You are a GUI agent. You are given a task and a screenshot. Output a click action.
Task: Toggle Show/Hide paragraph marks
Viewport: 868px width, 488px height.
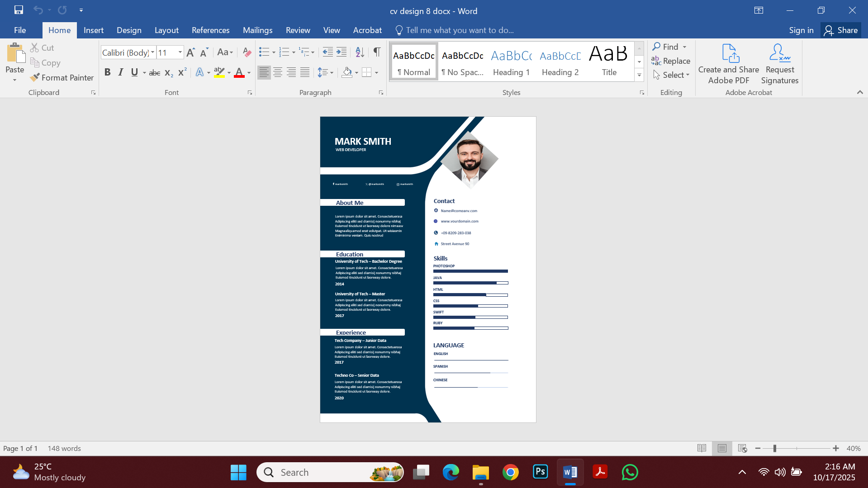click(x=377, y=52)
